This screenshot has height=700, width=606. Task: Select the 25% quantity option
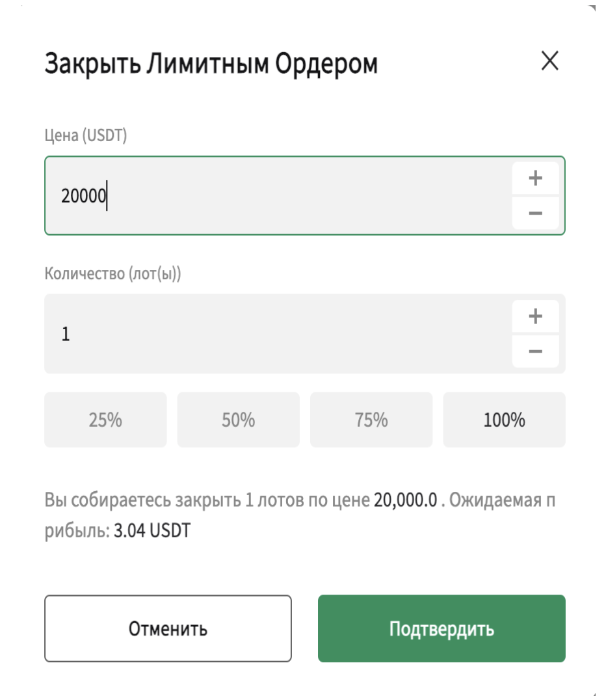(x=105, y=420)
